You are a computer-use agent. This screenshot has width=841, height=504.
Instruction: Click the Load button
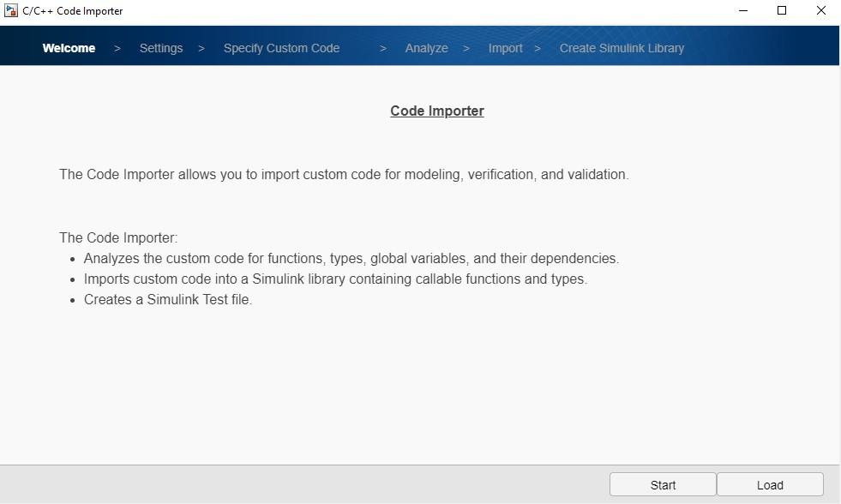pyautogui.click(x=770, y=485)
